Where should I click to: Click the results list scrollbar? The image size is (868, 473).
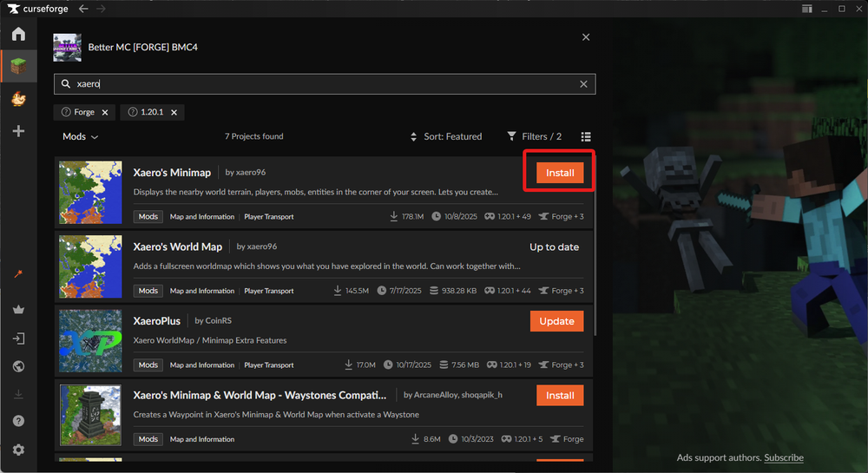tap(595, 246)
